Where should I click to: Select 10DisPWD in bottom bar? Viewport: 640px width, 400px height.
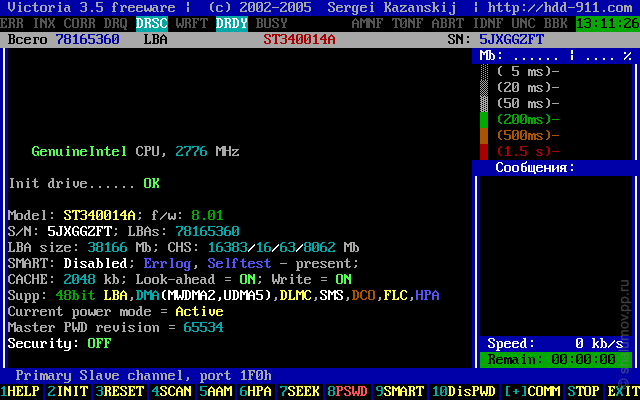coord(464,391)
